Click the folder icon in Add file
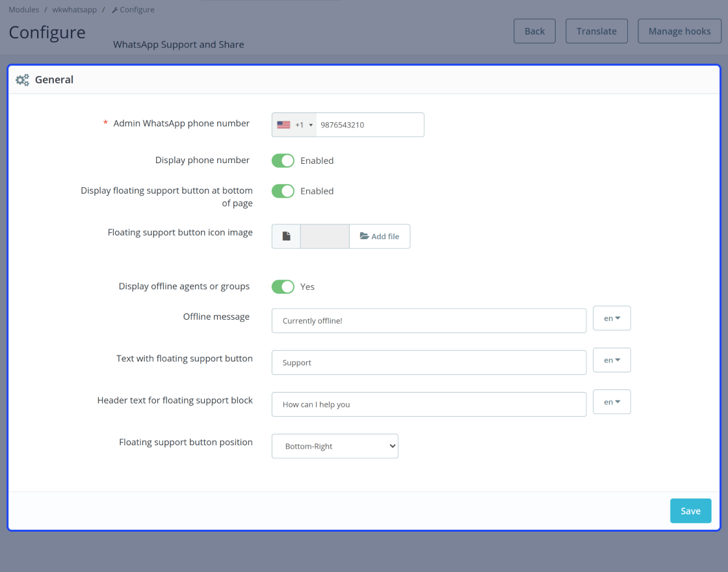Screen dimensions: 728x572 click(365, 236)
